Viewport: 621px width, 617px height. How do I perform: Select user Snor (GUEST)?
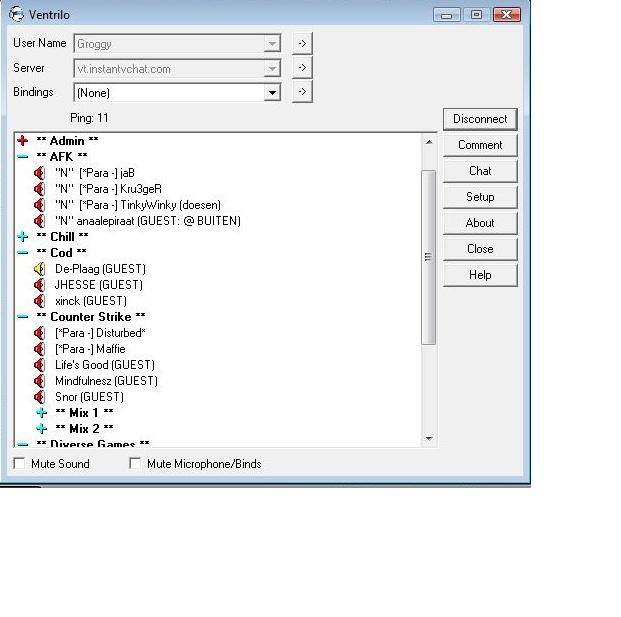[90, 397]
